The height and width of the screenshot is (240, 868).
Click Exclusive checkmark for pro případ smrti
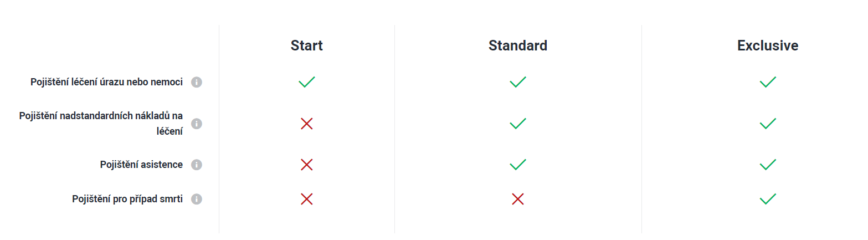768,199
